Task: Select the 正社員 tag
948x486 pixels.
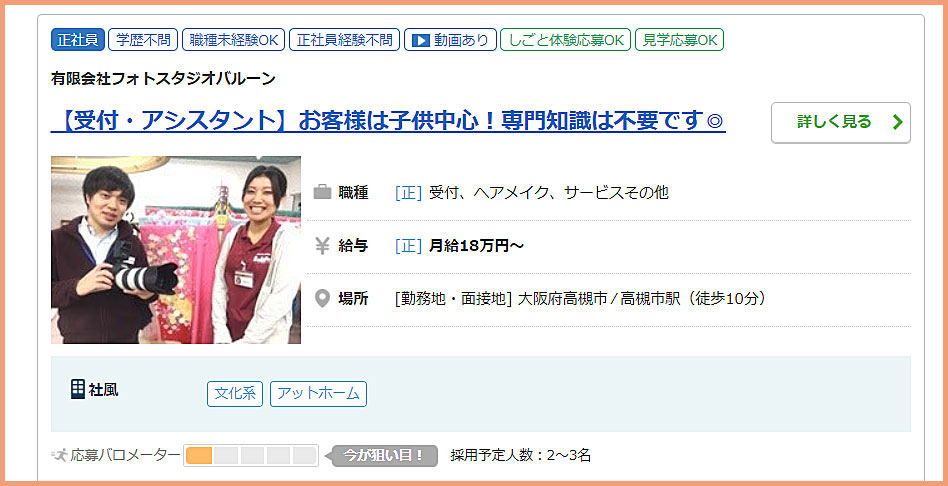Action: click(78, 40)
